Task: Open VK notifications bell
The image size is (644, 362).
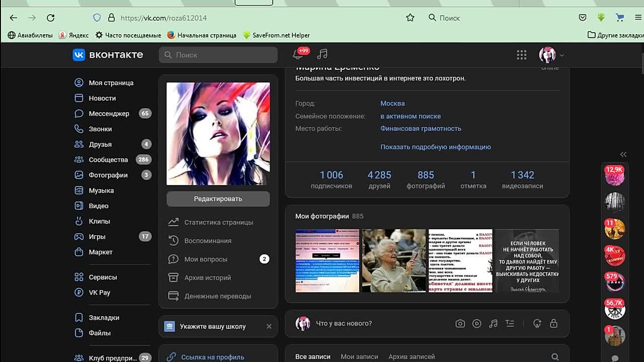Action: point(297,54)
